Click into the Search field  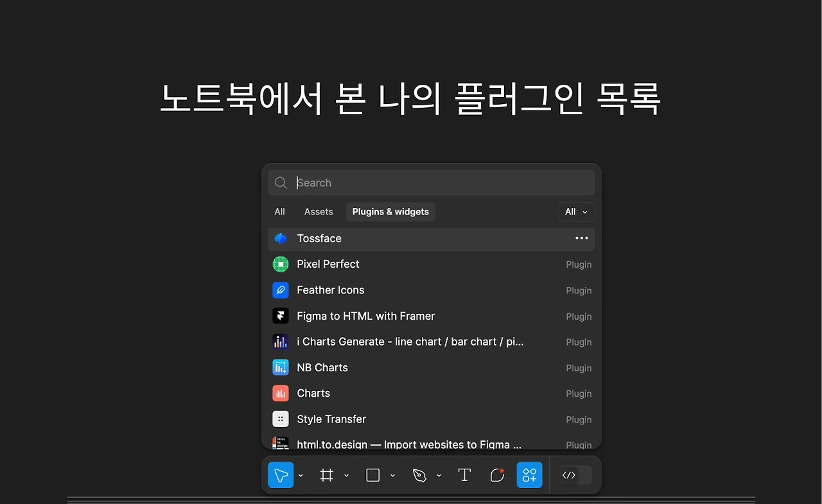coord(432,183)
